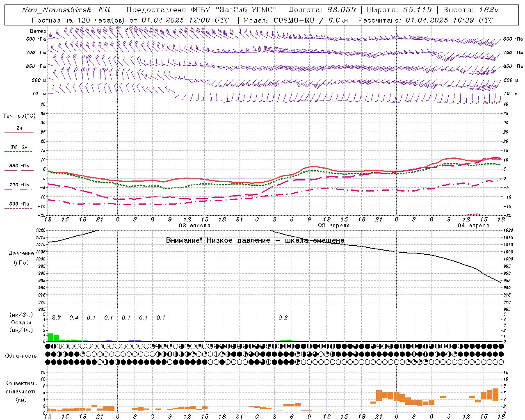Image resolution: width=525 pixels, height=420 pixels.
Task: Click the 03 апреля date label
Action: pyautogui.click(x=334, y=226)
